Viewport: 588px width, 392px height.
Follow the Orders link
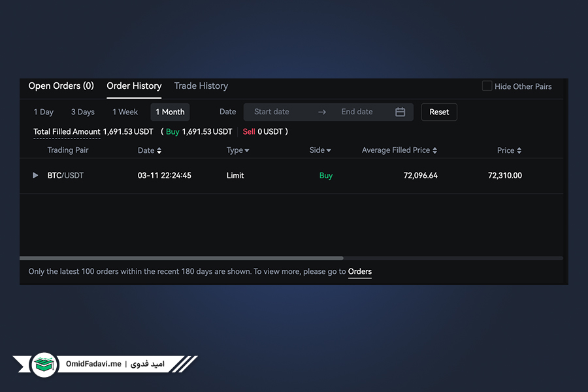pyautogui.click(x=359, y=271)
